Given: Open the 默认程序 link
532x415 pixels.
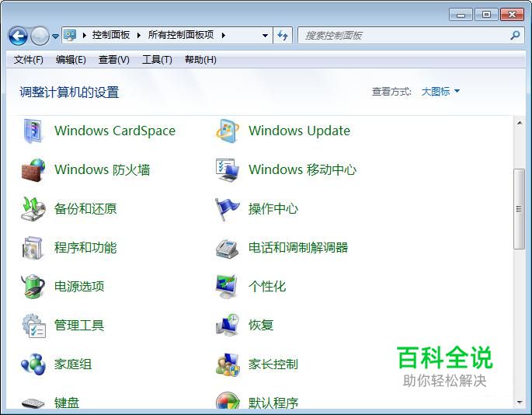Looking at the screenshot, I should (x=273, y=403).
